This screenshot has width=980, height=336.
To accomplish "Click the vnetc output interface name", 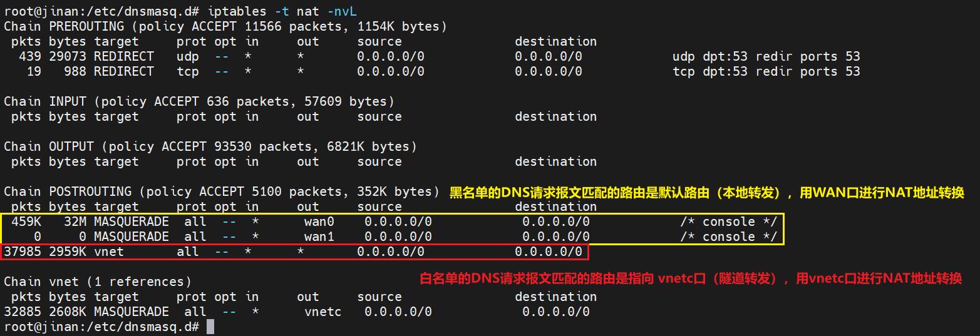I will 323,312.
